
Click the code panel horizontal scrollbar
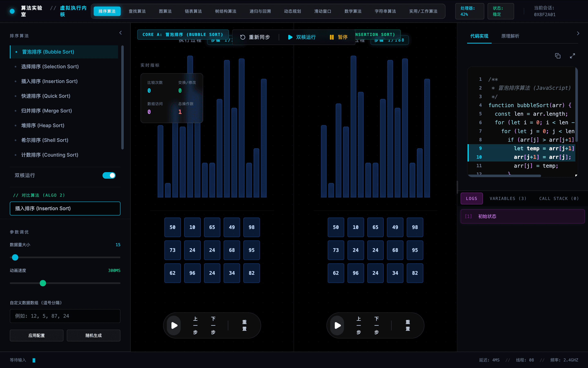(x=504, y=175)
